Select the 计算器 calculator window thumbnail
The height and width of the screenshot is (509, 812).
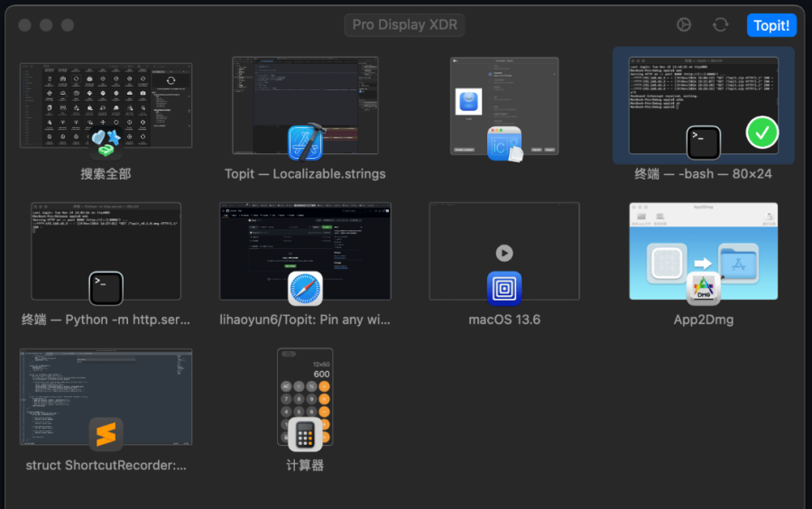(x=305, y=396)
